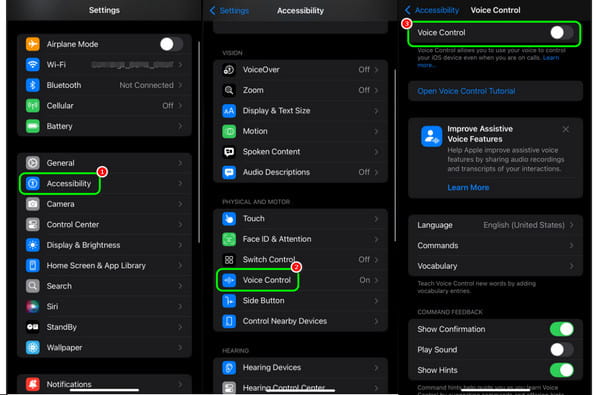Tap the Search magnifier icon in Settings

click(x=33, y=286)
